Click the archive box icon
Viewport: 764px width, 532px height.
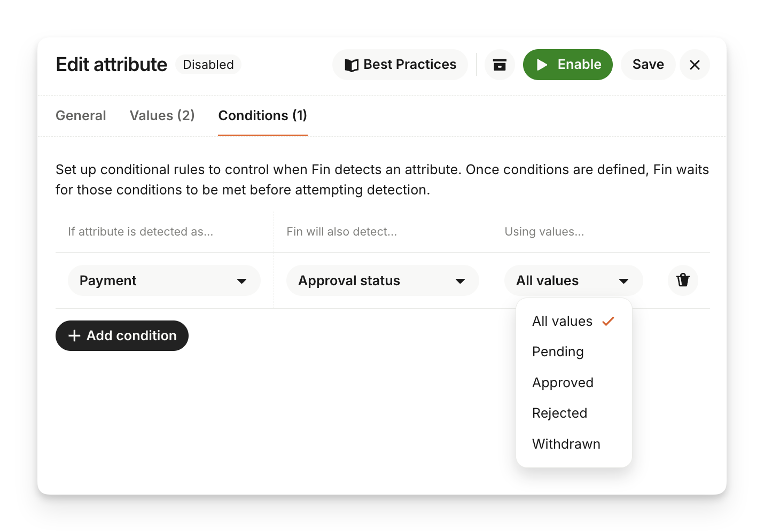pyautogui.click(x=500, y=65)
